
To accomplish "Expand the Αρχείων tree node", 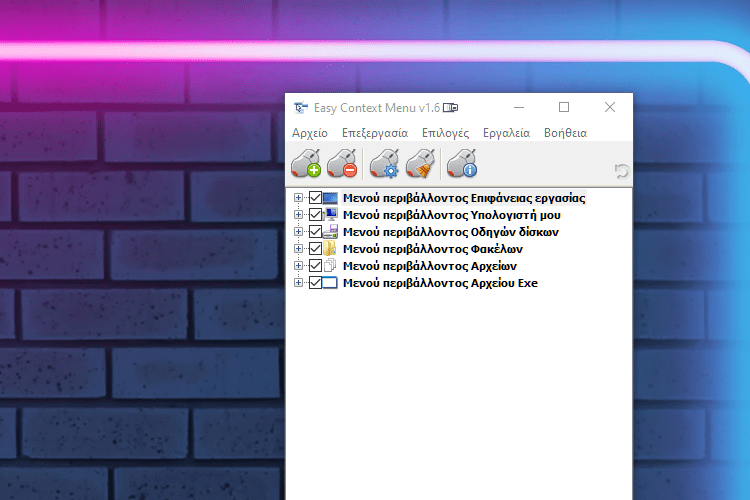I will pos(298,266).
